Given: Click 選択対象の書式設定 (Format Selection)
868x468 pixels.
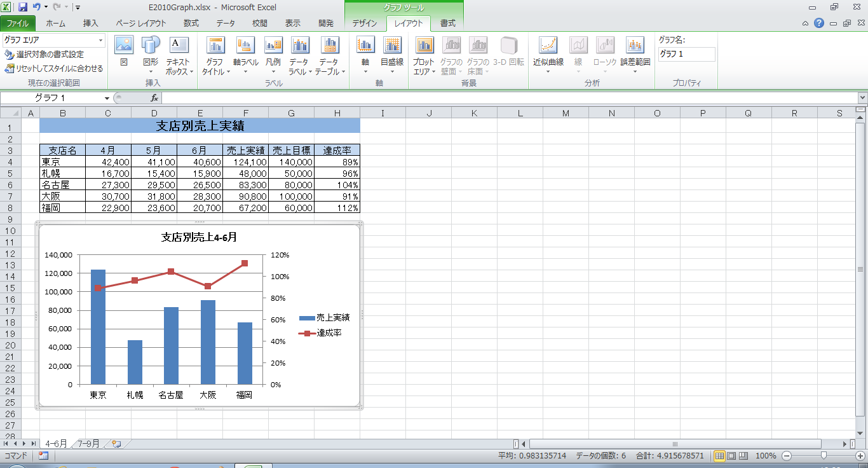Looking at the screenshot, I should point(44,55).
